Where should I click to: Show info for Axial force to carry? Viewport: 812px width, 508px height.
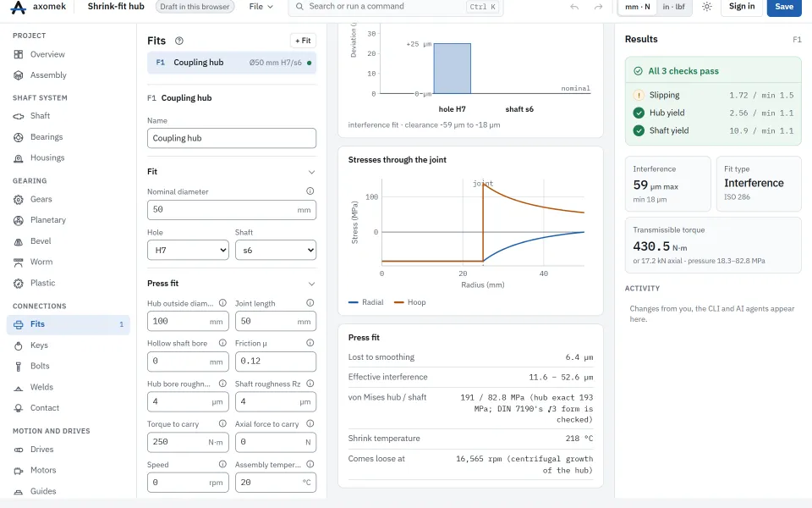pyautogui.click(x=310, y=423)
